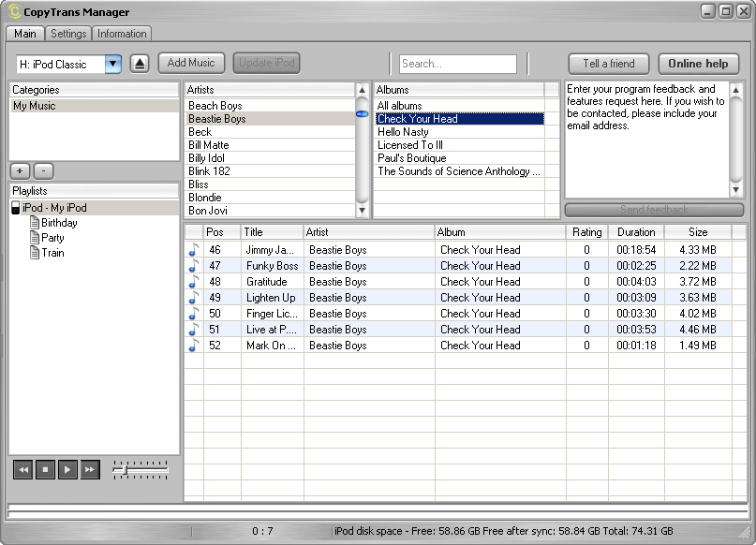Screen dimensions: 756x545
Task: Select the Birthday playlist
Action: tap(59, 223)
